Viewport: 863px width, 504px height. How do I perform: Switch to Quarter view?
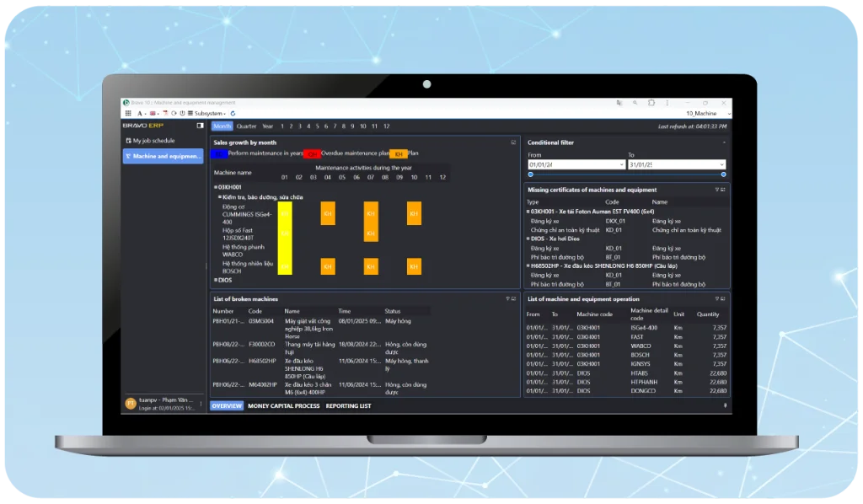(x=246, y=126)
